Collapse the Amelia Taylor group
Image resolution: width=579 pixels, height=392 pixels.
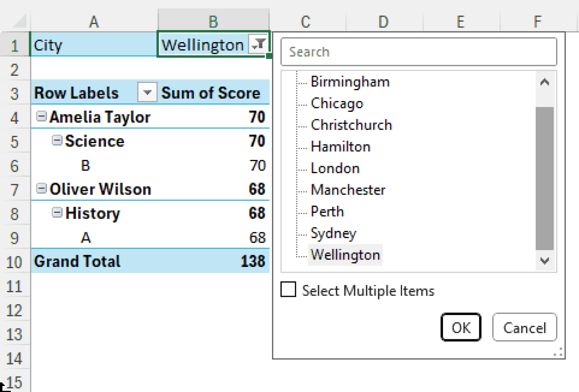point(41,117)
